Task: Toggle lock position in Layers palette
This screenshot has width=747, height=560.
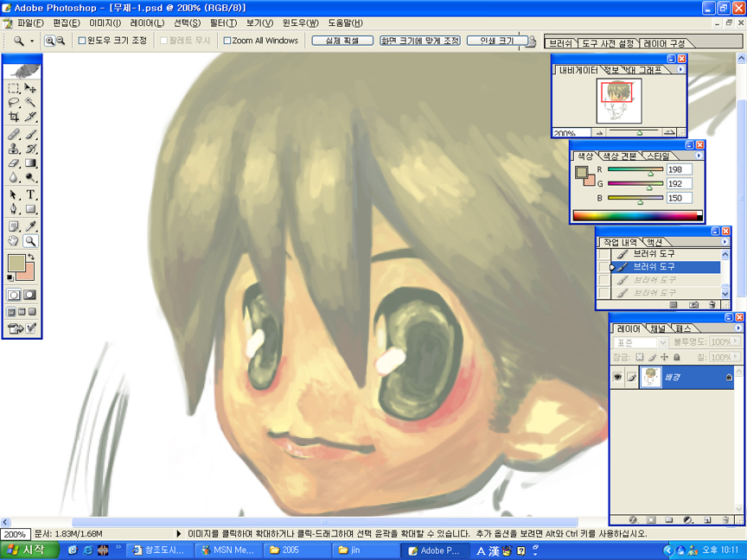Action: click(665, 357)
